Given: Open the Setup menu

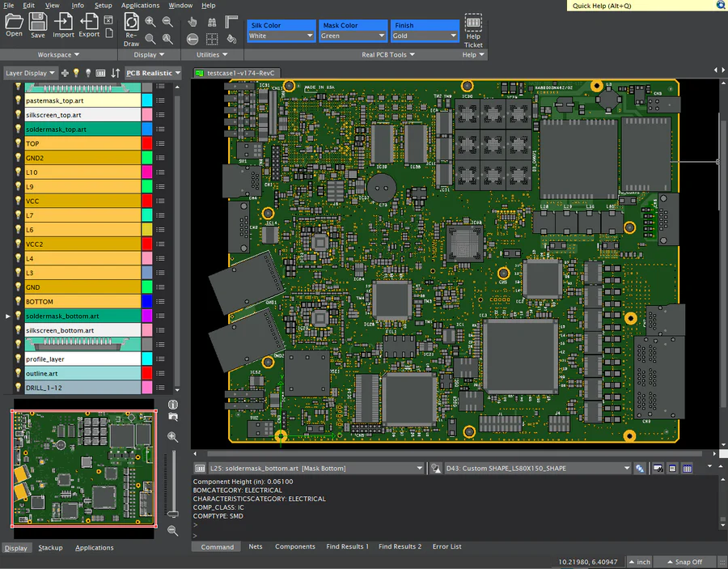Looking at the screenshot, I should [x=103, y=5].
